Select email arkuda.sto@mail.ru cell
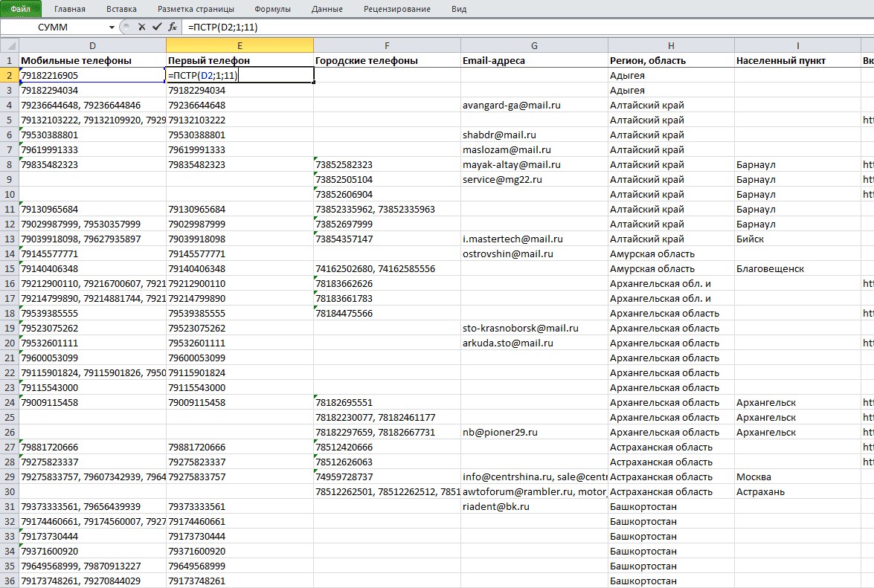The width and height of the screenshot is (874, 588). (x=534, y=343)
